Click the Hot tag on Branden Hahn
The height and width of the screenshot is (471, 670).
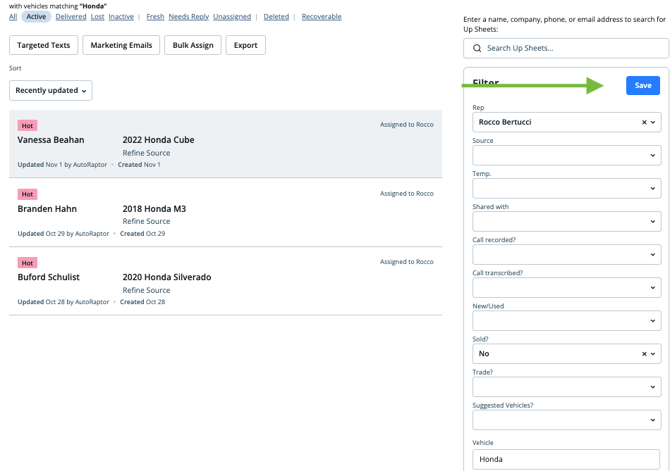(28, 194)
